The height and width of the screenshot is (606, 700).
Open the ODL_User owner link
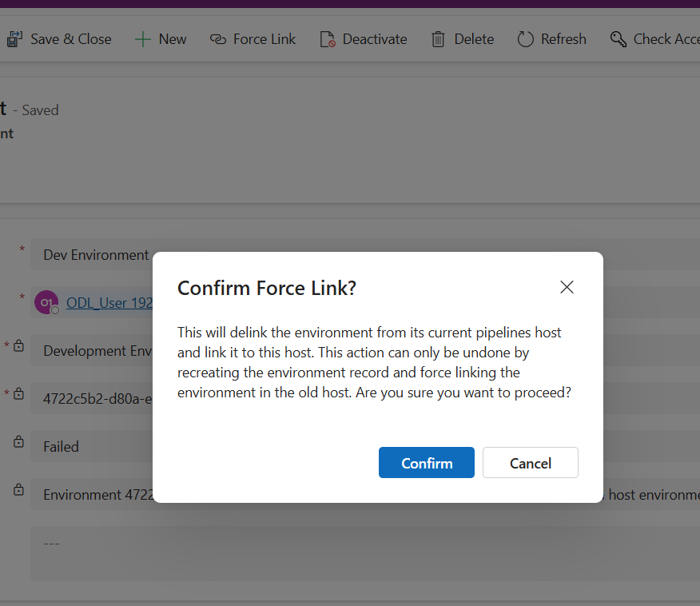pyautogui.click(x=109, y=303)
